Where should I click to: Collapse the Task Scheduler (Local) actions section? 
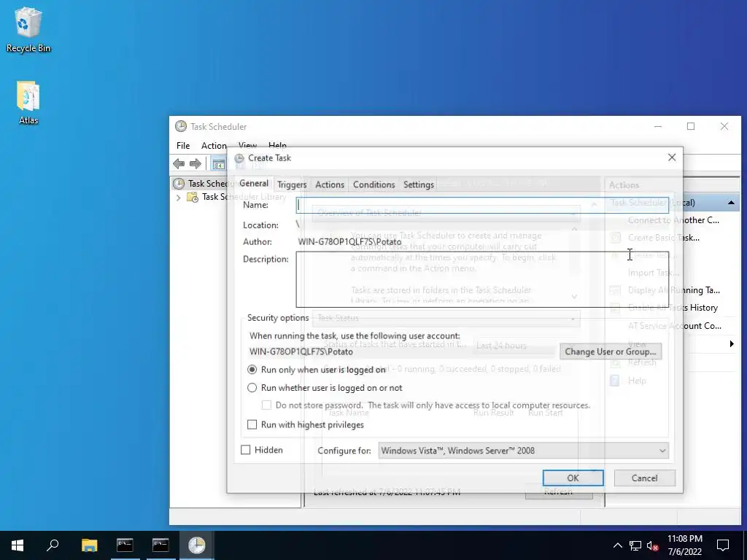731,203
